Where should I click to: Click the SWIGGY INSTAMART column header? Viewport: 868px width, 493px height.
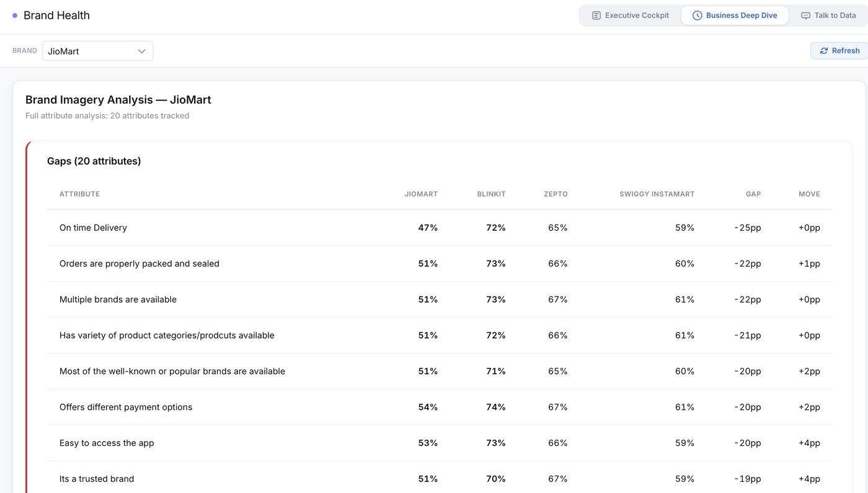click(657, 194)
